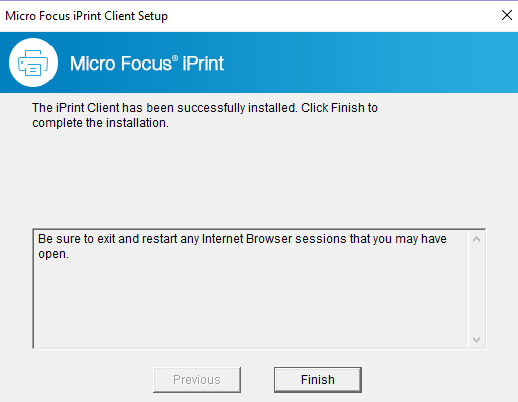Click the greyed-out Previous button

coord(197,380)
